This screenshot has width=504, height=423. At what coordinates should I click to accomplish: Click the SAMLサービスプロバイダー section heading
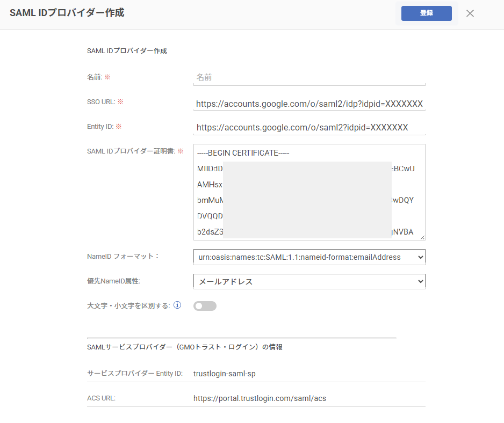(x=184, y=347)
